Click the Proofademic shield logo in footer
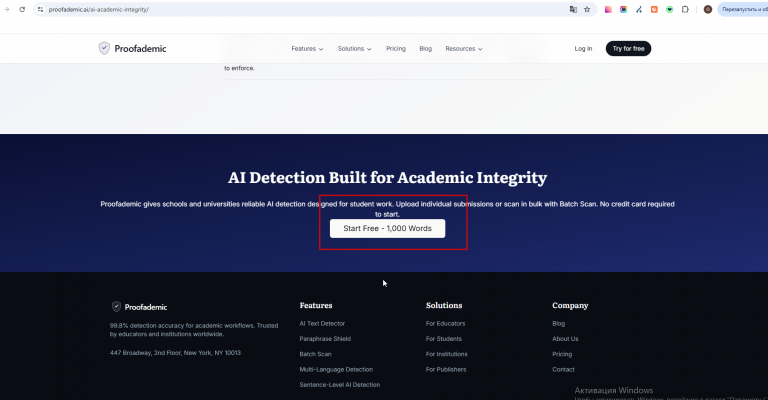The height and width of the screenshot is (400, 768). pyautogui.click(x=116, y=306)
